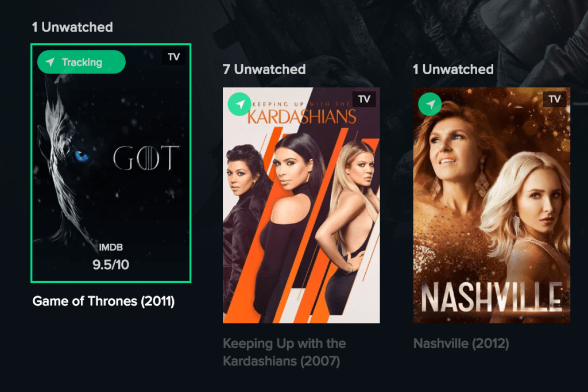Click the tracking arrow icon on Kardashians poster

239,104
